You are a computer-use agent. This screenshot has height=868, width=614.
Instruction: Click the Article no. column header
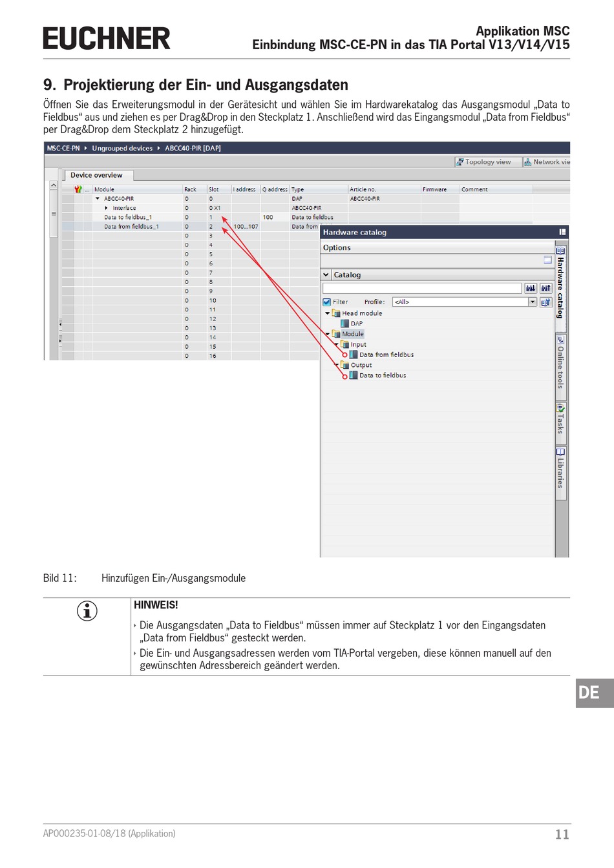[x=385, y=189]
